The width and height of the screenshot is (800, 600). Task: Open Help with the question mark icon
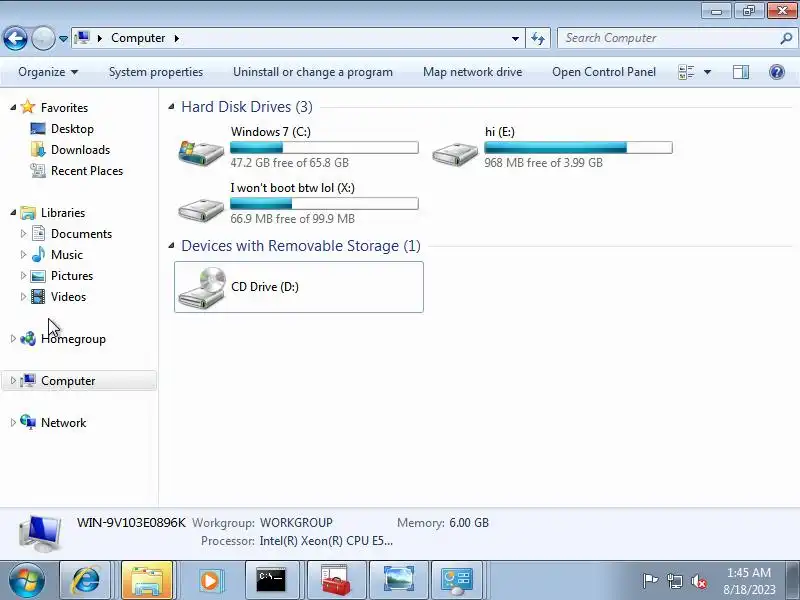[777, 72]
